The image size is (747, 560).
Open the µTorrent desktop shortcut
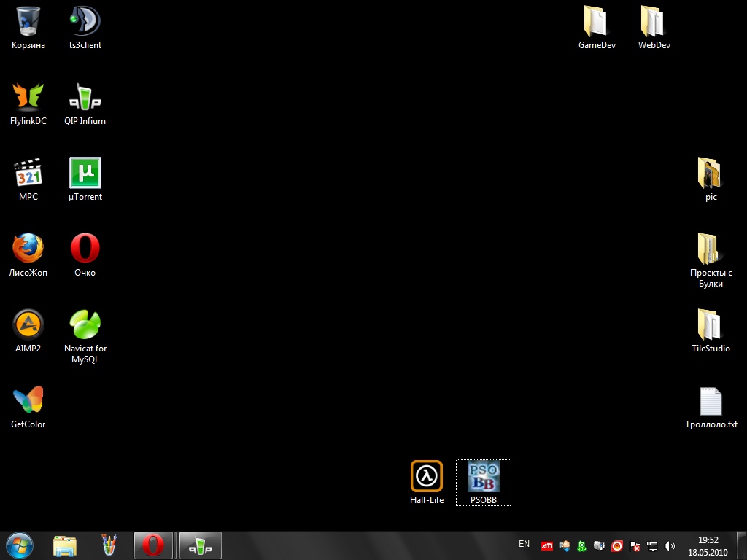coord(85,174)
